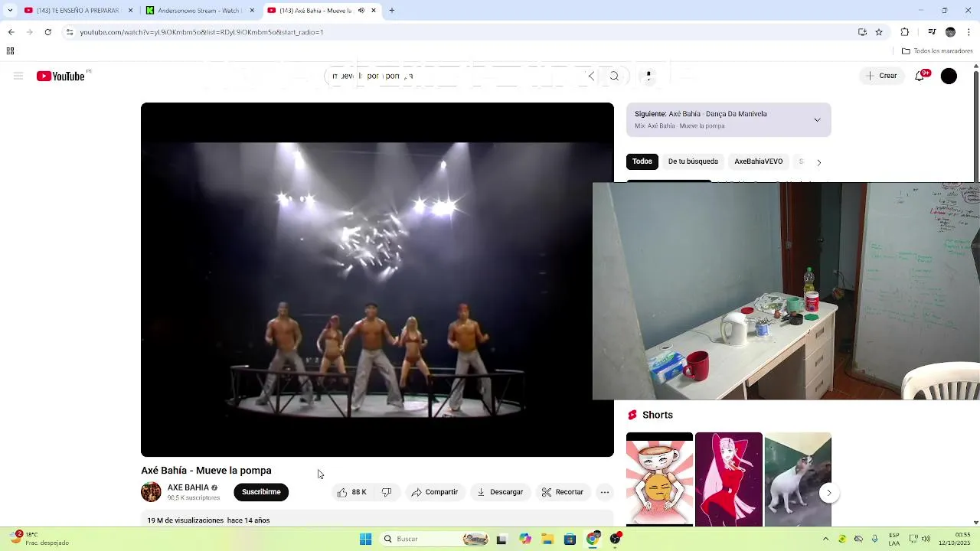The width and height of the screenshot is (980, 551).
Task: Show more filter chips with right arrow
Action: click(x=818, y=162)
